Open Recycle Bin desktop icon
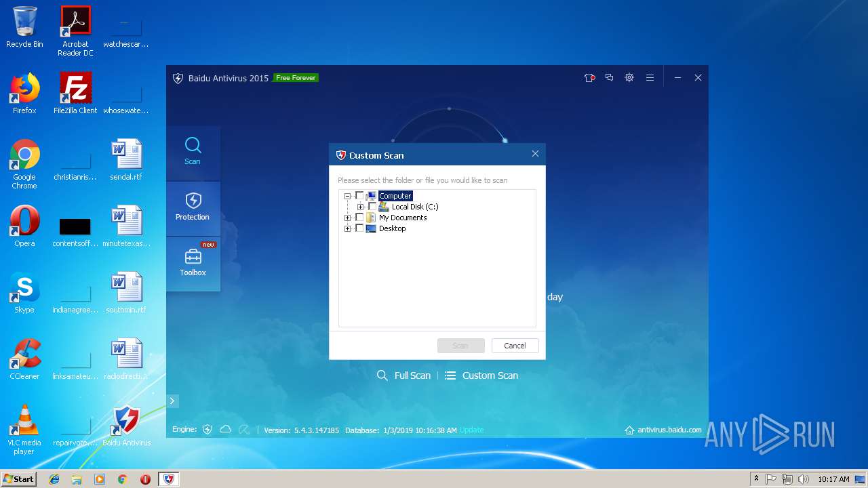This screenshot has width=868, height=488. [x=24, y=27]
